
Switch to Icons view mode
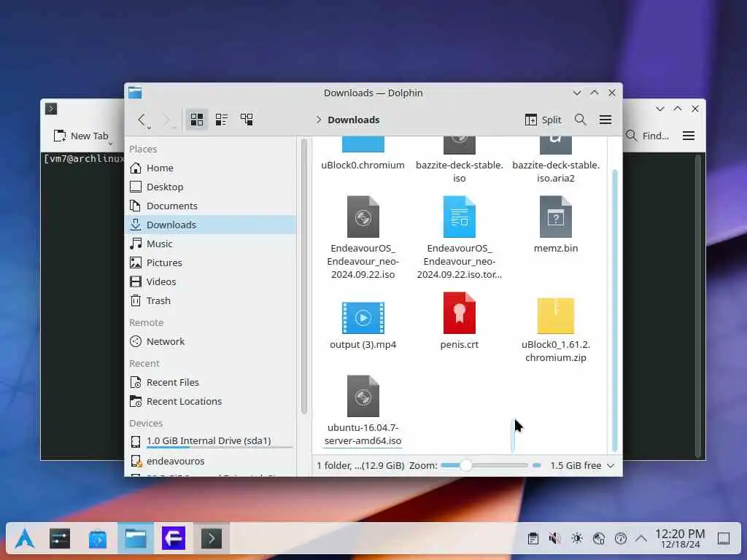(x=197, y=119)
